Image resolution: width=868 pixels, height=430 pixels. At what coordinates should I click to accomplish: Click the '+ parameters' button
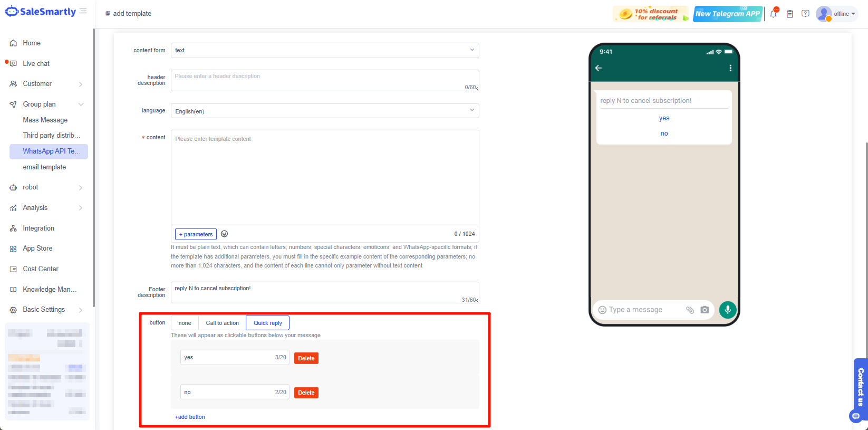point(196,234)
